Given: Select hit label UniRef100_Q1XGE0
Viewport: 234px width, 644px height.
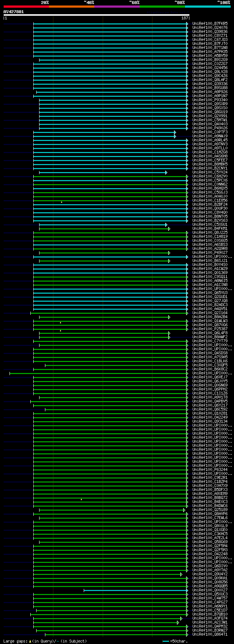Looking at the screenshot, I should click(x=210, y=530).
